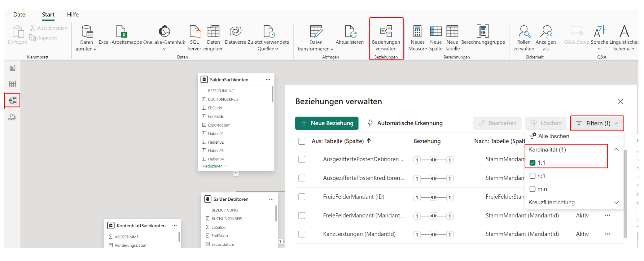Image resolution: width=644 pixels, height=261 pixels.
Task: Switch to table view in sidebar
Action: [12, 84]
